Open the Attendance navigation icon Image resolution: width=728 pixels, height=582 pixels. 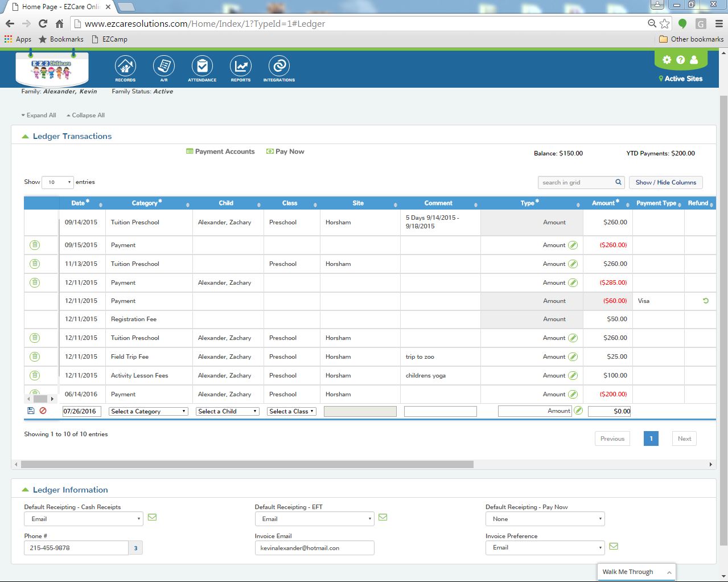coord(202,69)
